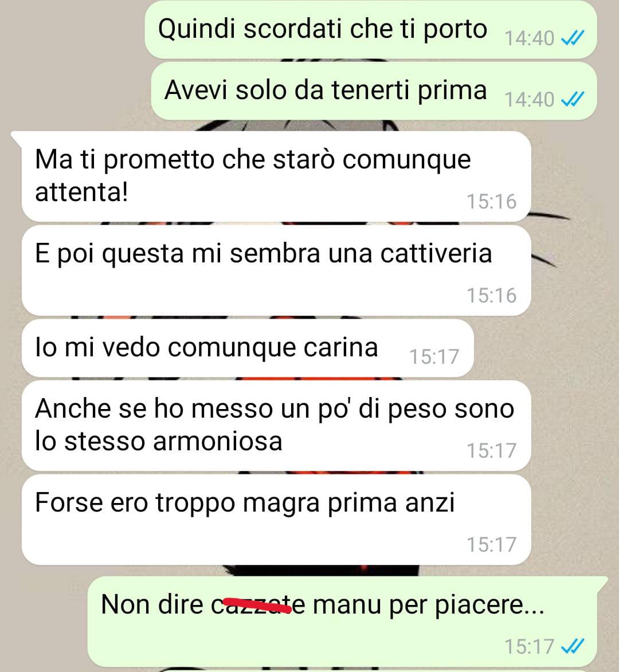Select the 'Io mi vedo comunque carina' message
This screenshot has height=672, width=619.
coord(248,348)
